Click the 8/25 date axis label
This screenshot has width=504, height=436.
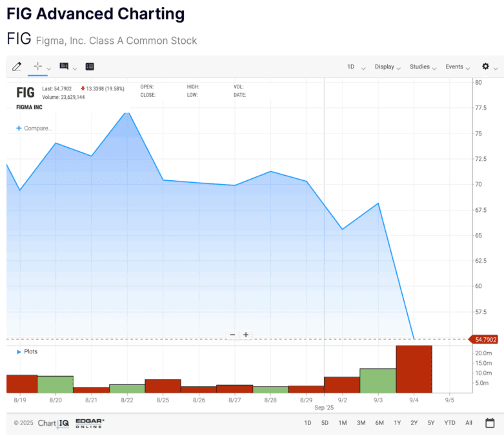click(163, 400)
